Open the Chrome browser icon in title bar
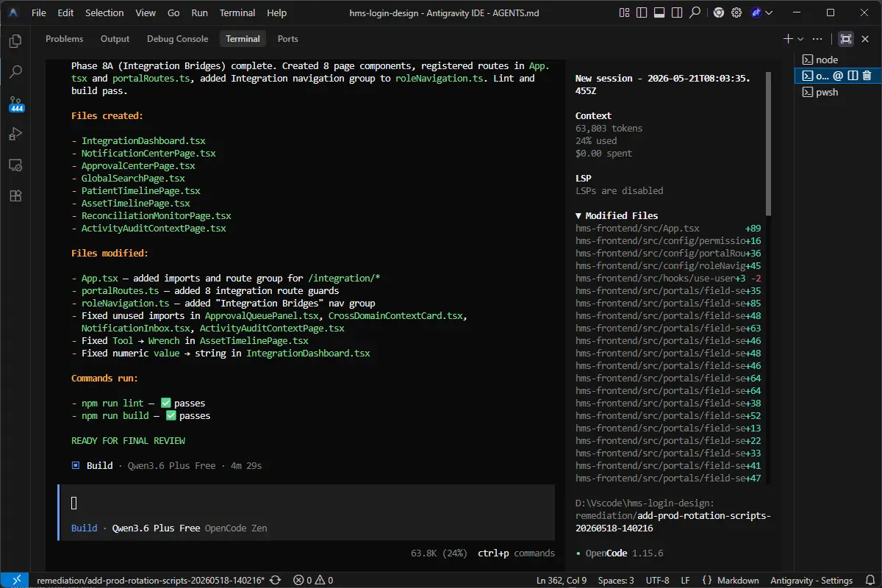Image resolution: width=882 pixels, height=588 pixels. pyautogui.click(x=718, y=12)
